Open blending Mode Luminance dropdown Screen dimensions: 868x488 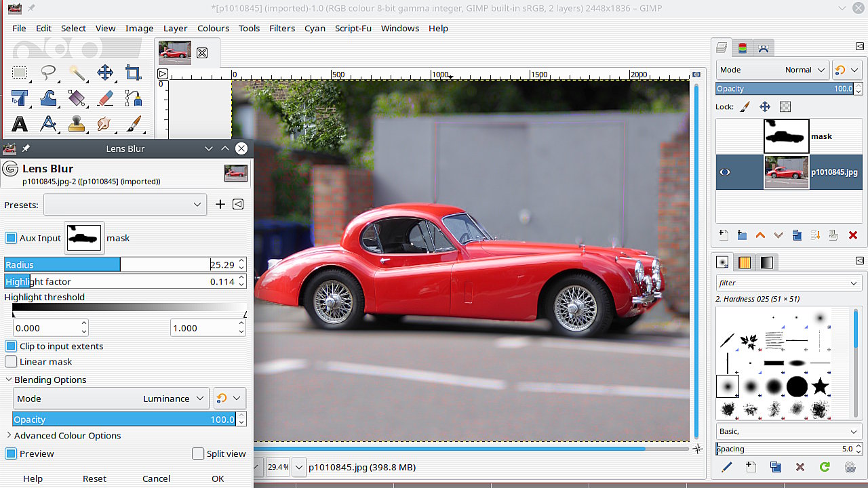[111, 399]
